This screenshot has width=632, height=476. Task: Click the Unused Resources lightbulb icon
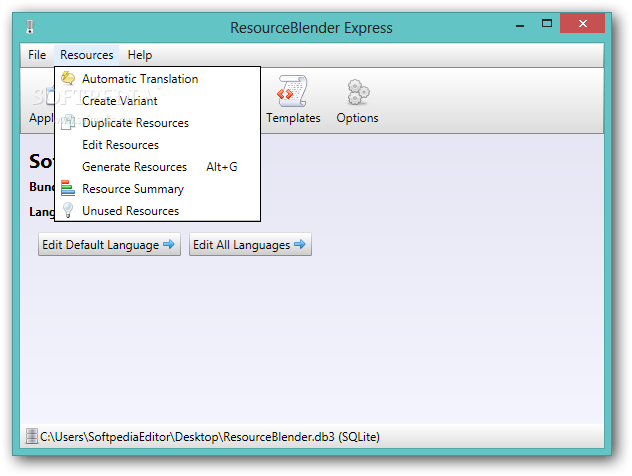[x=68, y=210]
